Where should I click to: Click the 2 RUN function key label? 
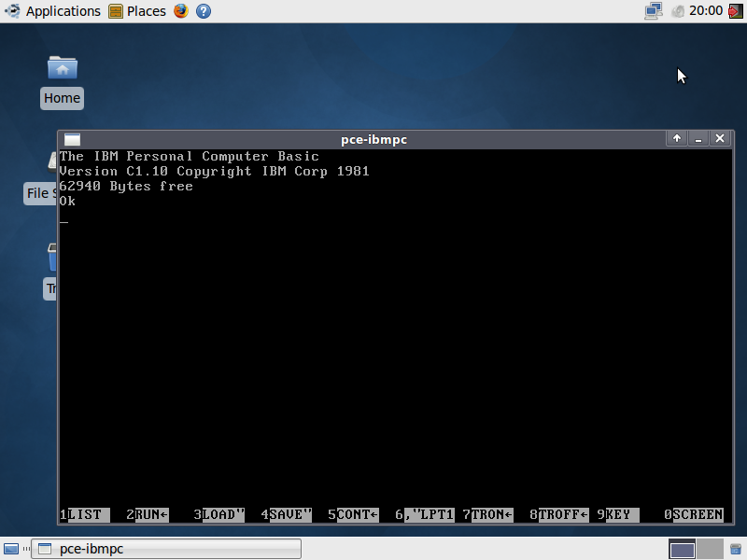tap(148, 515)
